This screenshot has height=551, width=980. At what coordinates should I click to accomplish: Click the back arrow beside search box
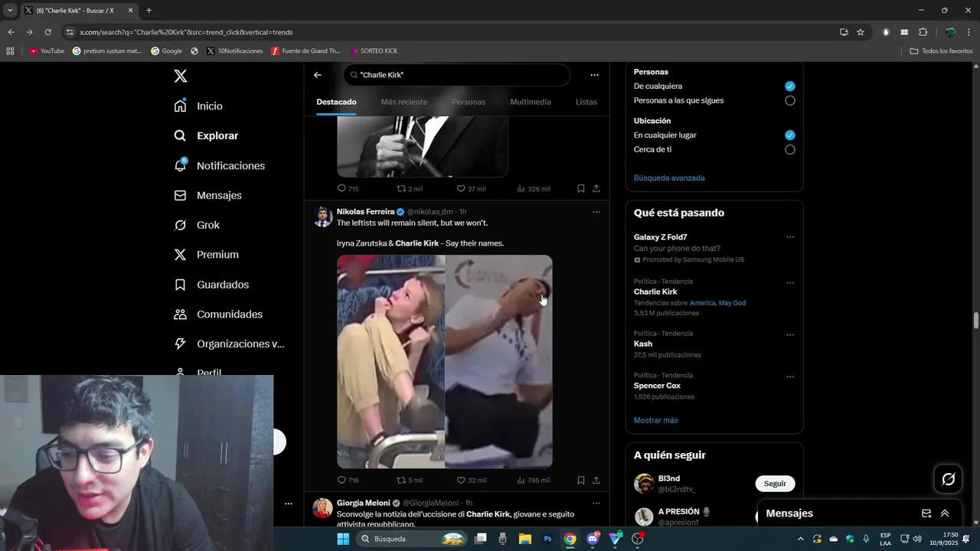[x=318, y=75]
